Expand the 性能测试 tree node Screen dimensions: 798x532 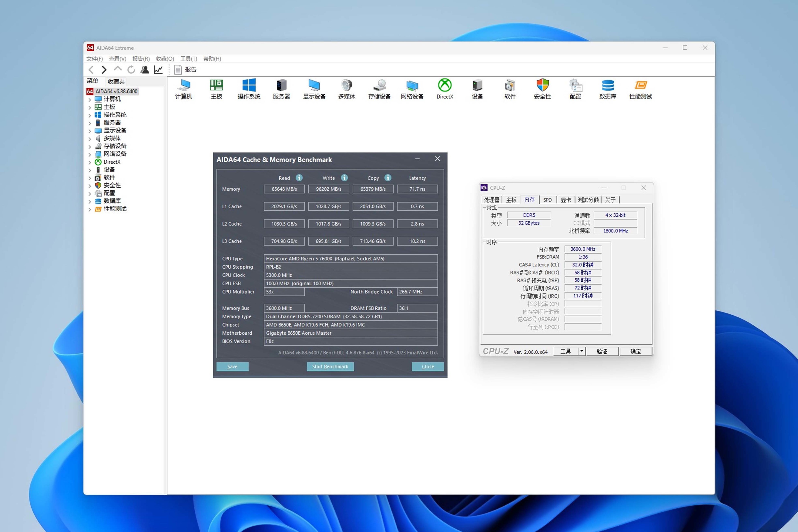(x=90, y=209)
